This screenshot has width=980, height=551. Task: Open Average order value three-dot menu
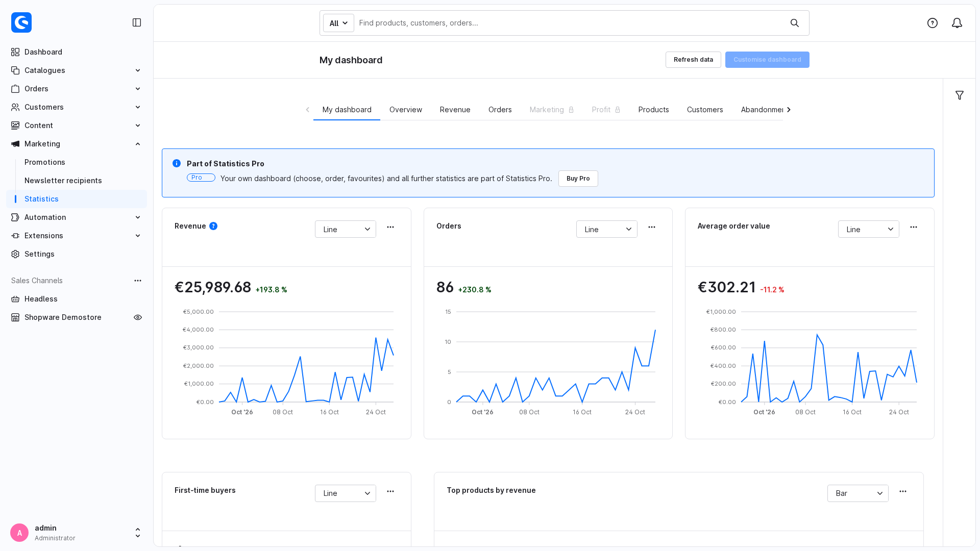(914, 227)
